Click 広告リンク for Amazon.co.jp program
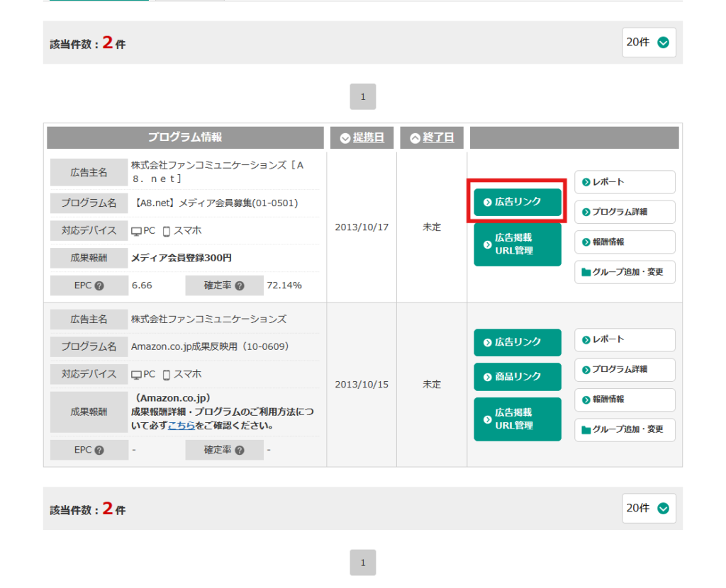 pos(518,342)
